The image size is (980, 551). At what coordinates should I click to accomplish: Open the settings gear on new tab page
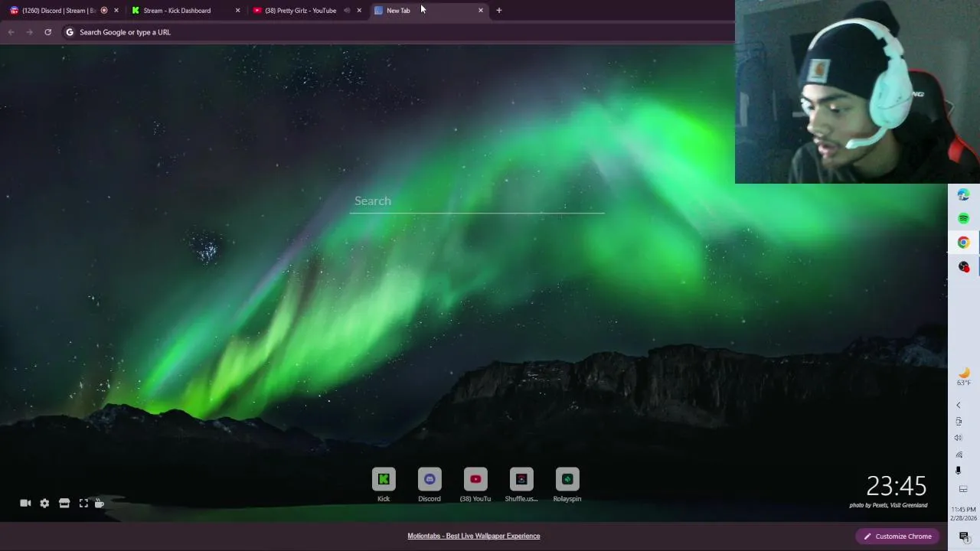44,503
